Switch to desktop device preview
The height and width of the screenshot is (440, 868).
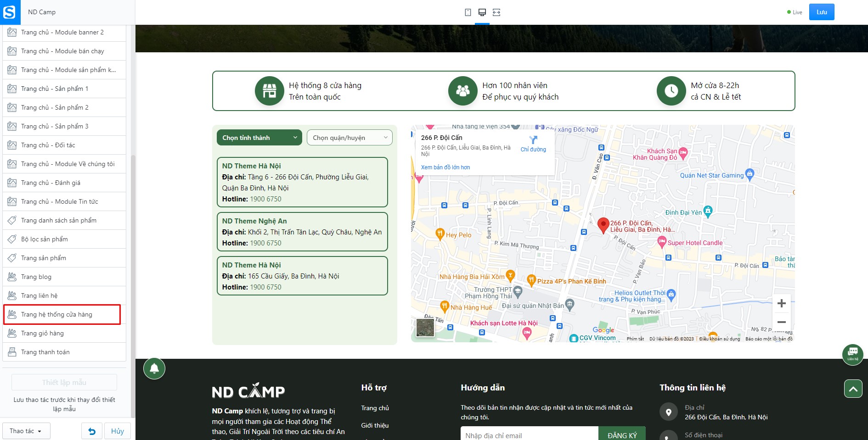click(482, 12)
